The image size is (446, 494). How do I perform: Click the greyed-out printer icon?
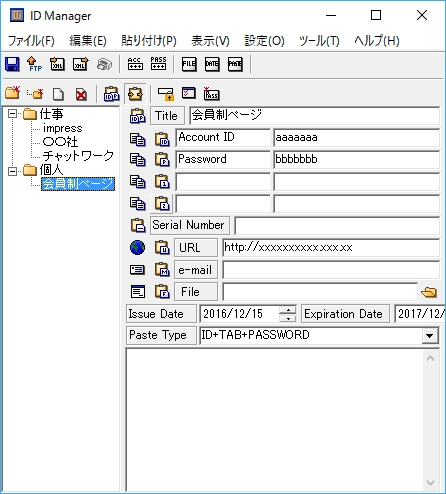[x=104, y=64]
